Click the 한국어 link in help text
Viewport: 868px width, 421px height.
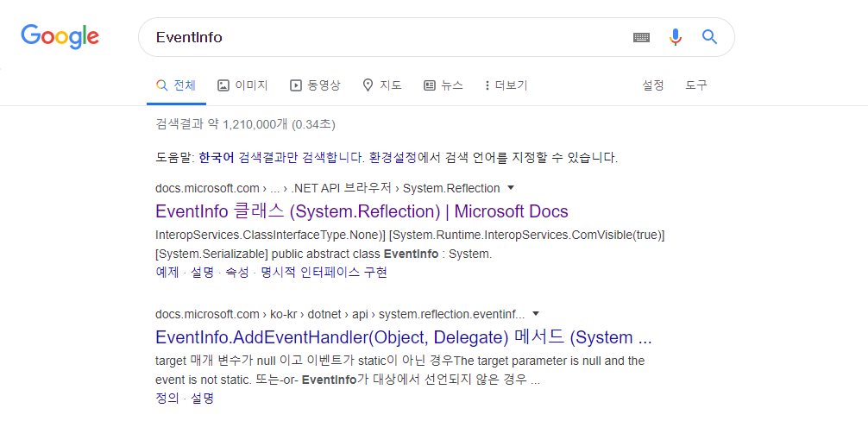(216, 158)
